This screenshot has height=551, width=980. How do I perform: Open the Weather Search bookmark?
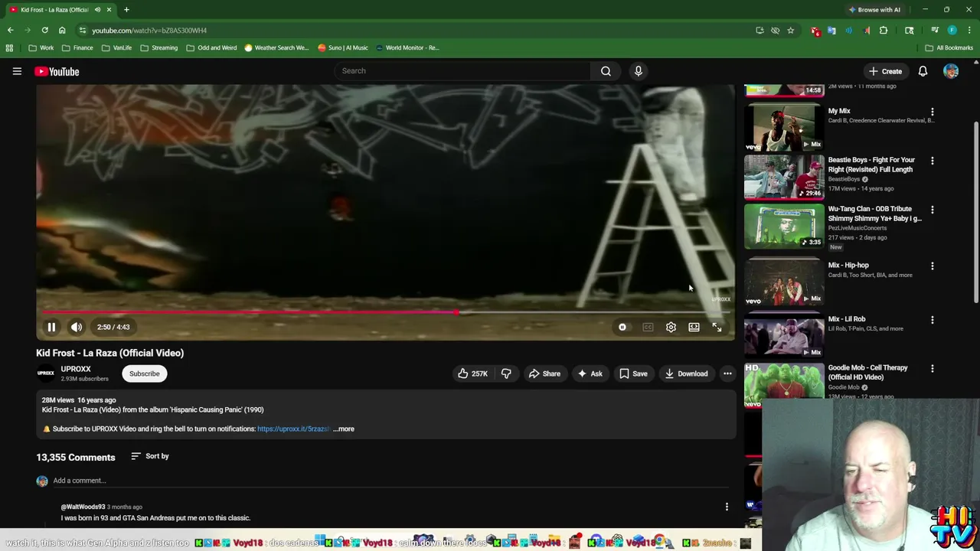(x=276, y=47)
